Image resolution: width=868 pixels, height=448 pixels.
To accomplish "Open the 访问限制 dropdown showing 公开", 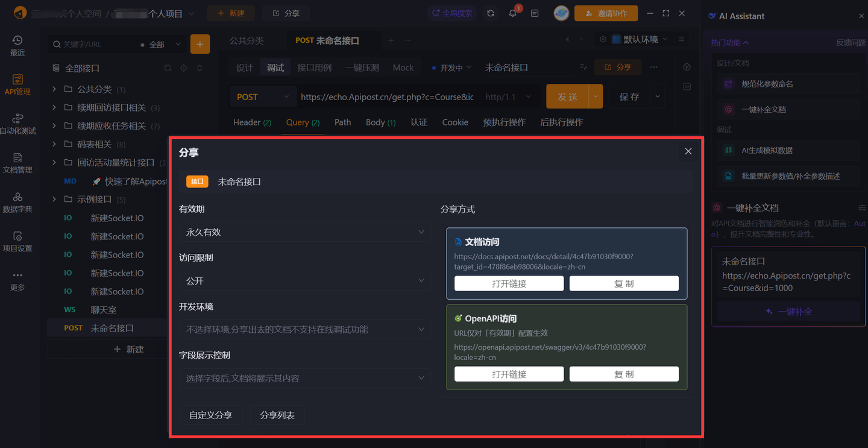I will coord(304,281).
